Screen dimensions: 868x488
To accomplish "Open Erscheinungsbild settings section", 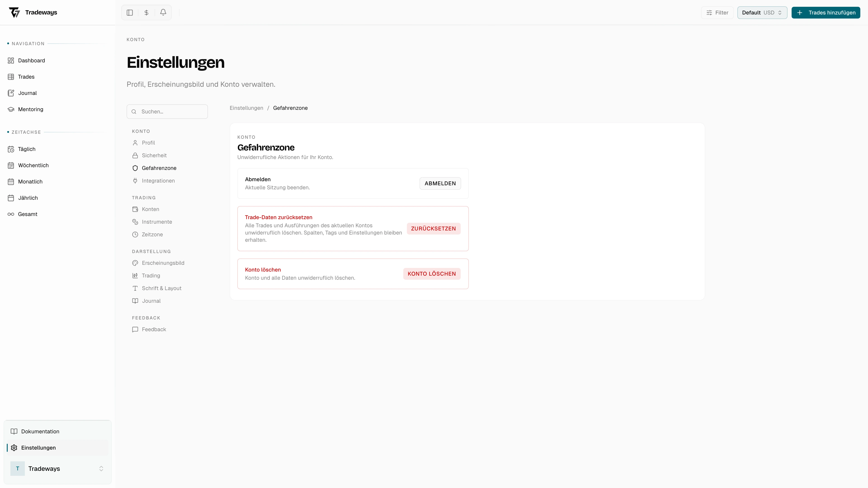I will tap(163, 263).
